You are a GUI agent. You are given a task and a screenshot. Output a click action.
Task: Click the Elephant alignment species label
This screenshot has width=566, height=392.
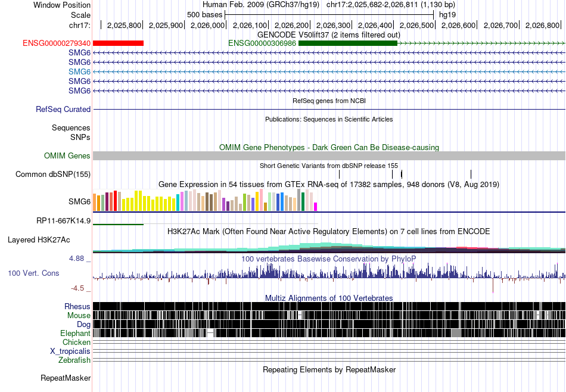[75, 334]
